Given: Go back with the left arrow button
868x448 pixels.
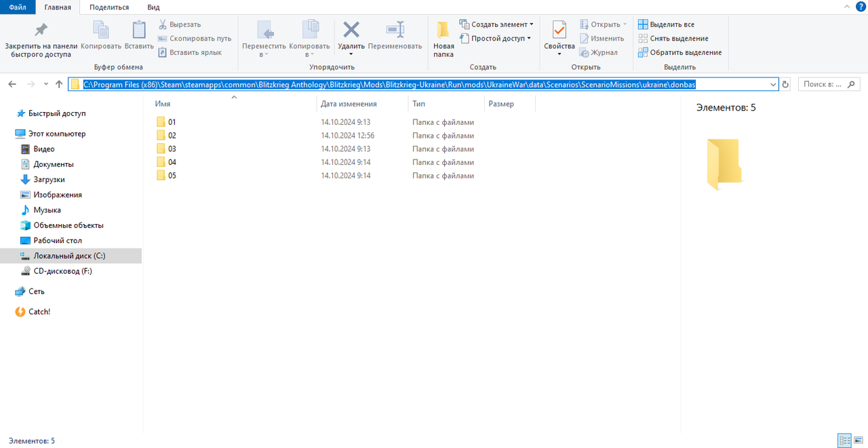Looking at the screenshot, I should (x=12, y=84).
